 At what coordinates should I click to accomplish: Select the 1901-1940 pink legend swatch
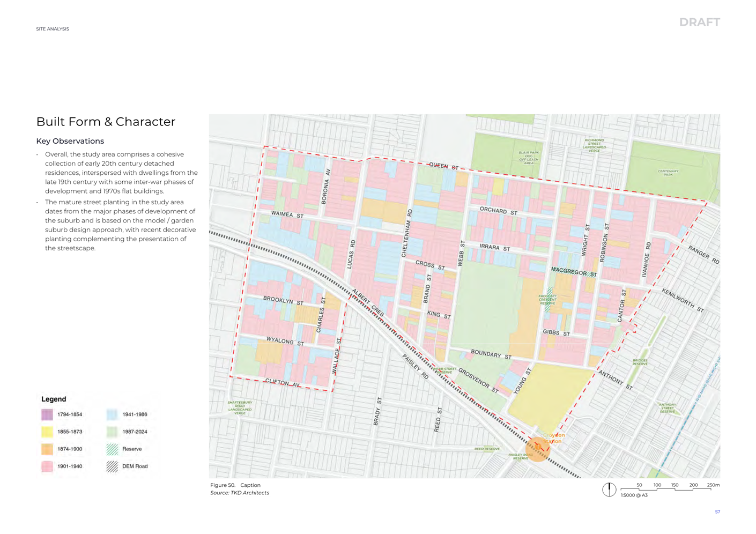tap(47, 466)
